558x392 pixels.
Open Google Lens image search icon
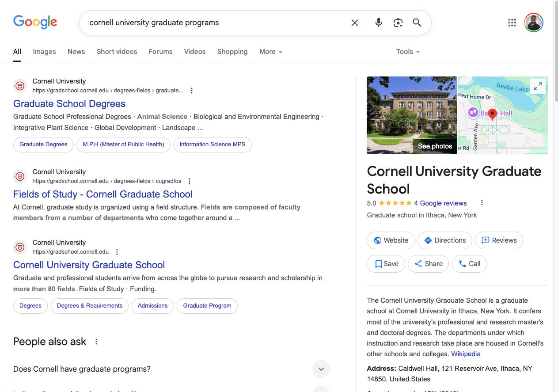click(398, 23)
